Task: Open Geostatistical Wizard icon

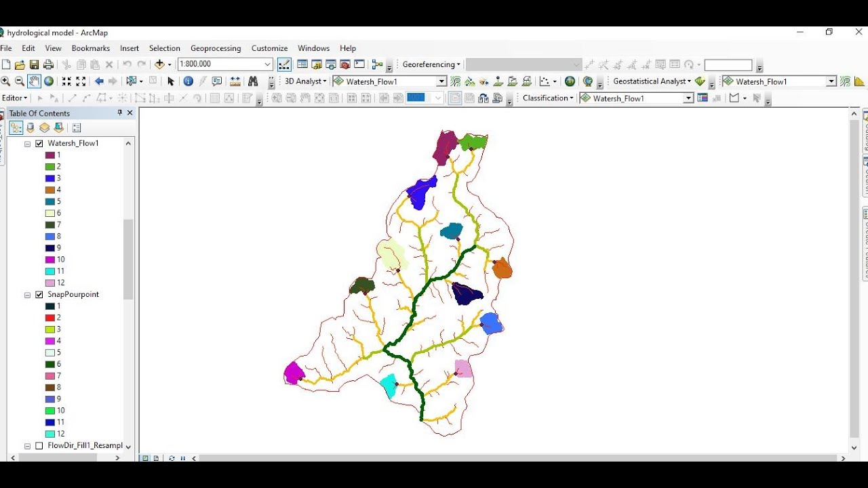Action: point(701,81)
